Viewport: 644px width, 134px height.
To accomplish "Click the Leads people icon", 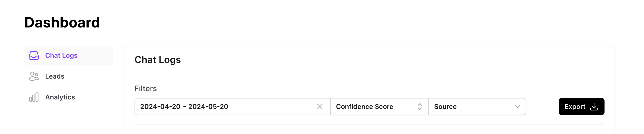I will tap(34, 76).
